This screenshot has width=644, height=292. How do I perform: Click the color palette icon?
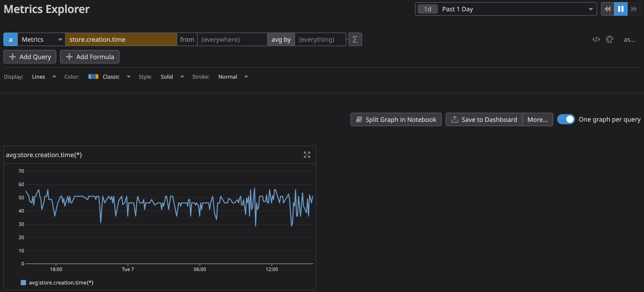[x=609, y=40]
